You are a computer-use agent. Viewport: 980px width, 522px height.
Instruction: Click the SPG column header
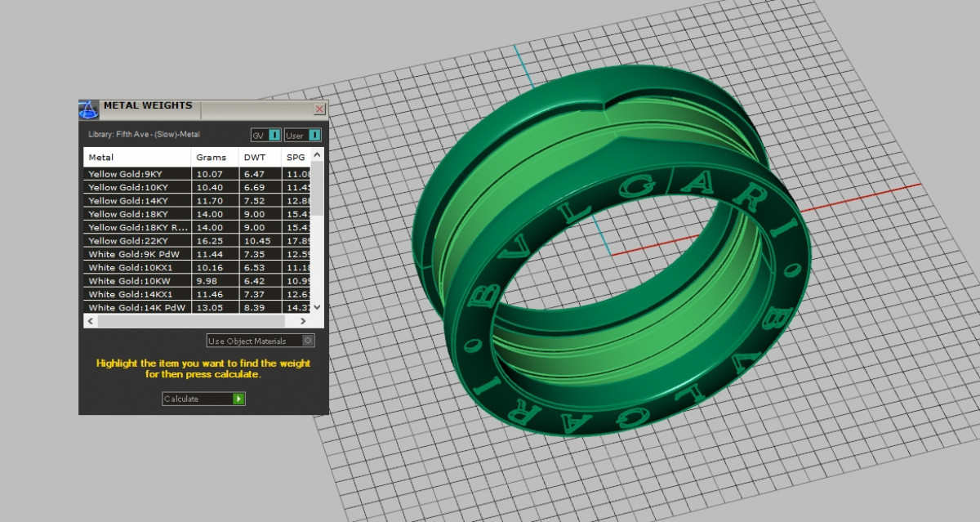click(x=296, y=157)
